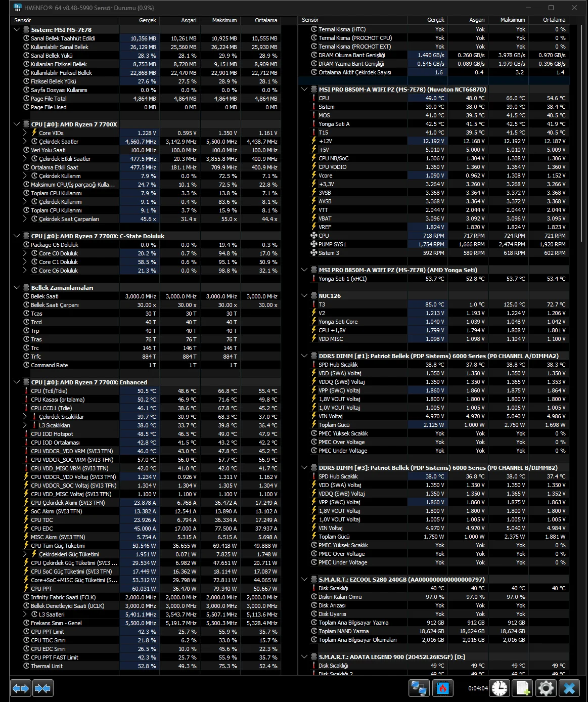Click the lightning icon next to Vcore

point(314,175)
